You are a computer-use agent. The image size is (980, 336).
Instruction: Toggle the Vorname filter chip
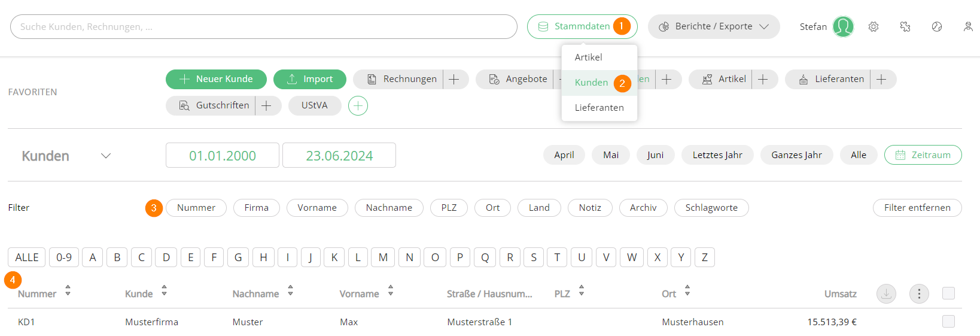point(317,208)
